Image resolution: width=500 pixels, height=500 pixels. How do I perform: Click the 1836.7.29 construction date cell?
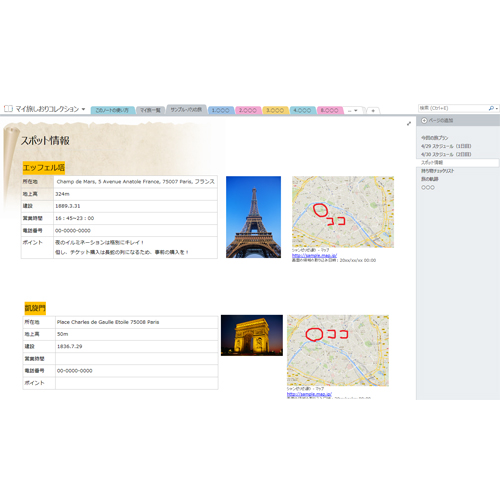click(x=137, y=347)
